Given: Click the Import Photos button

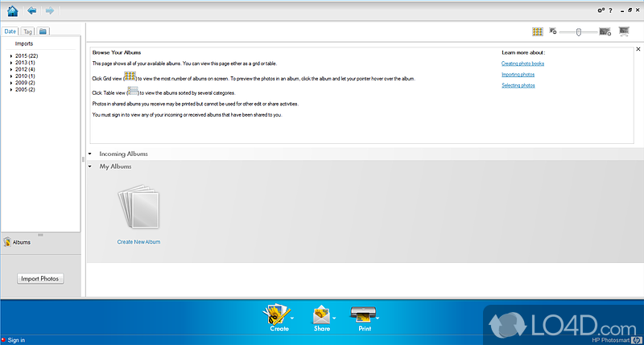Looking at the screenshot, I should click(40, 278).
